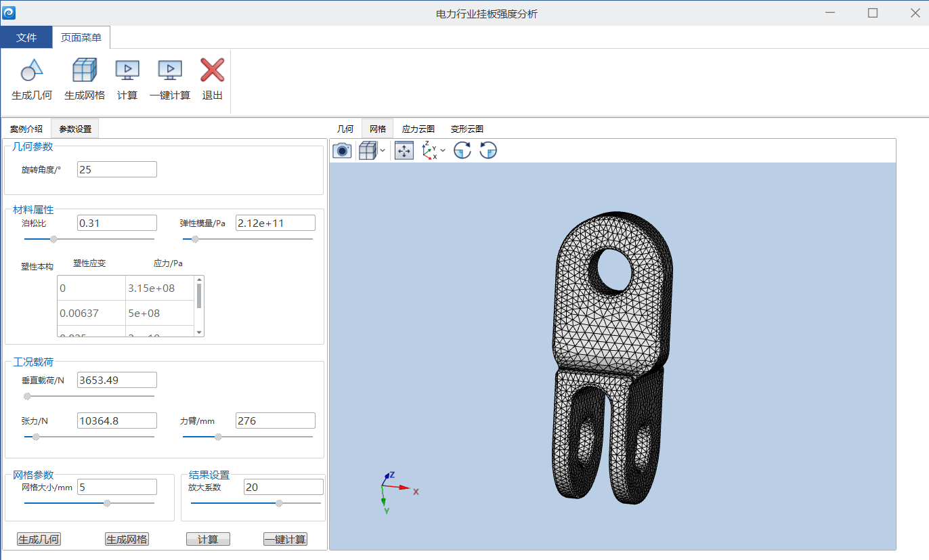The width and height of the screenshot is (929, 560).
Task: Maximize the application window
Action: [873, 13]
